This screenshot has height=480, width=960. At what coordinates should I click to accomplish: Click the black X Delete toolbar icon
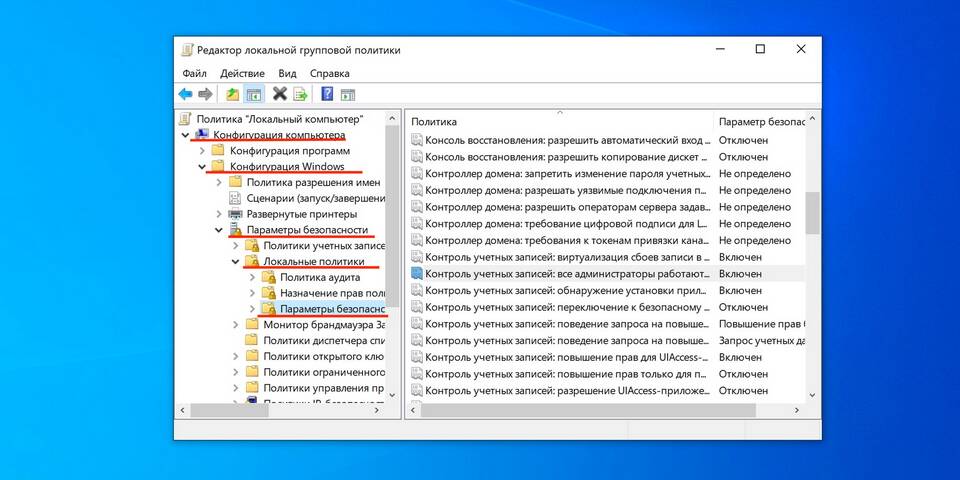click(x=280, y=94)
